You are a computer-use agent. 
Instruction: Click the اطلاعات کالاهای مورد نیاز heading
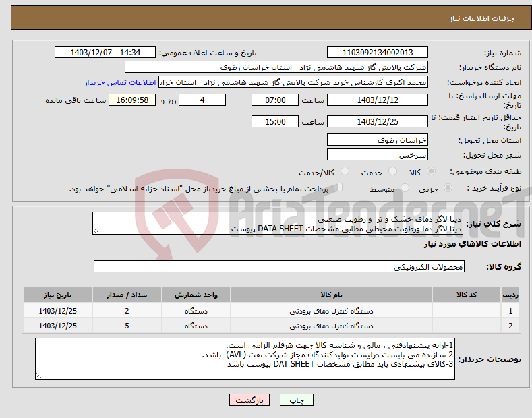pos(472,244)
